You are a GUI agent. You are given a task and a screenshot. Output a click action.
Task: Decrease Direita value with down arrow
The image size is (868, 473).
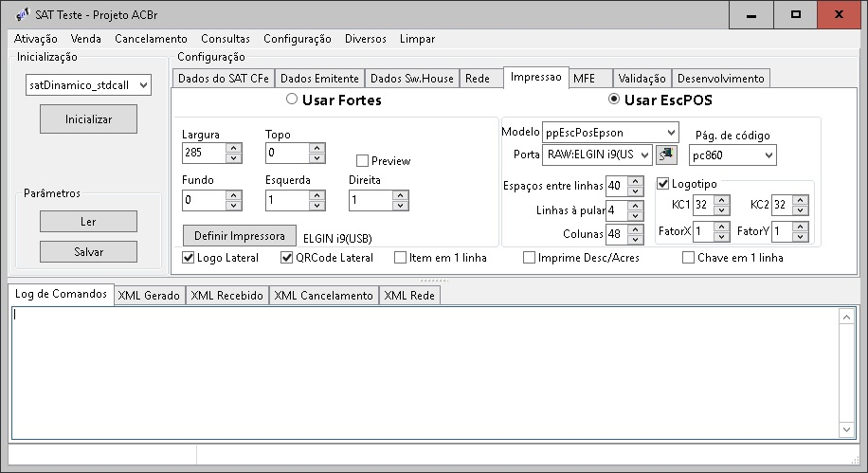point(400,206)
